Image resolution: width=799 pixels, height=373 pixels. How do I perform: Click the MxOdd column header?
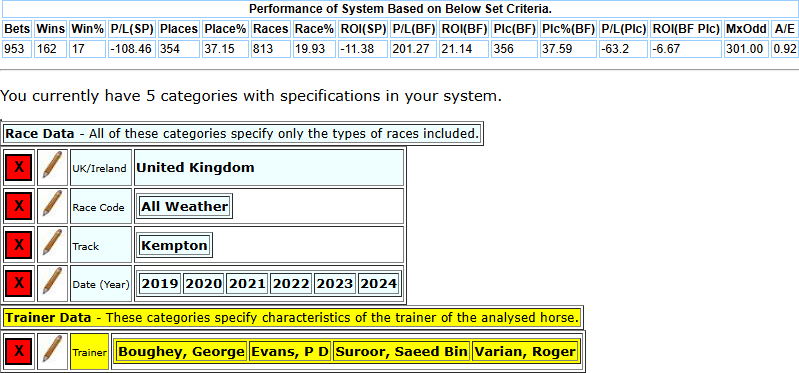pos(747,29)
